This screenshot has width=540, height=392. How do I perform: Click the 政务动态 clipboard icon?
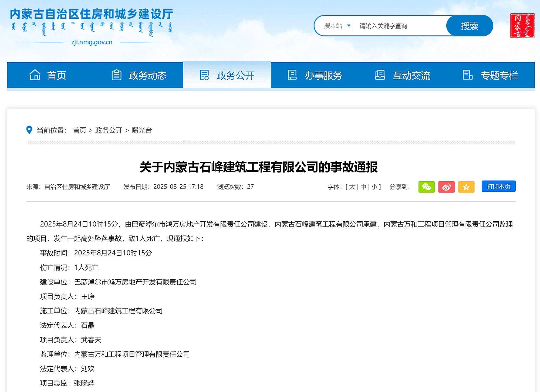click(117, 76)
